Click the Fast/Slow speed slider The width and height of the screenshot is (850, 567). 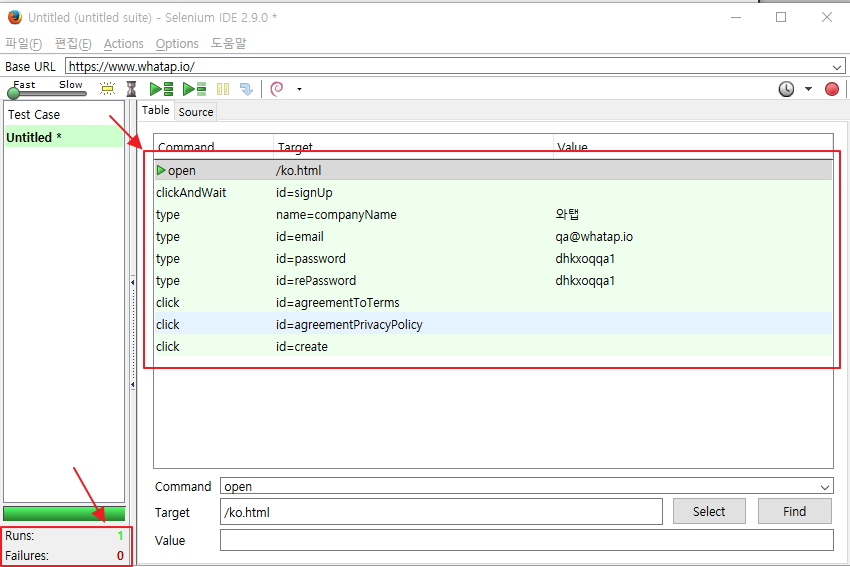coord(47,93)
